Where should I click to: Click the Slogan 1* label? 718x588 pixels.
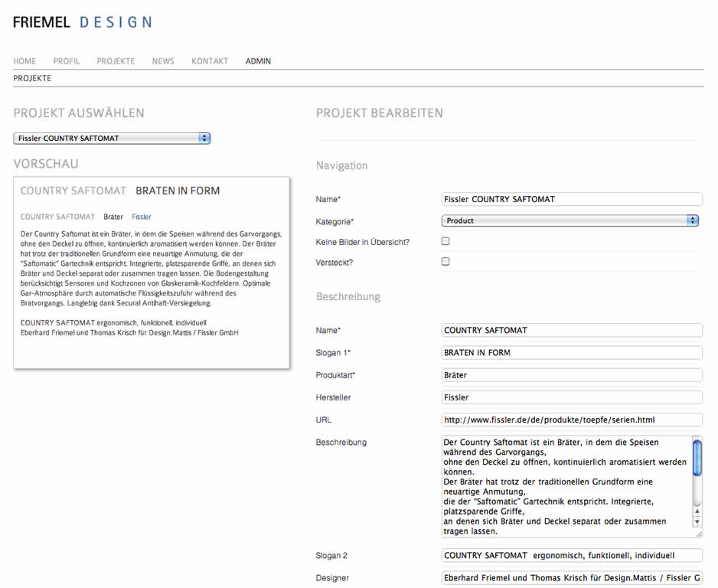click(x=333, y=353)
